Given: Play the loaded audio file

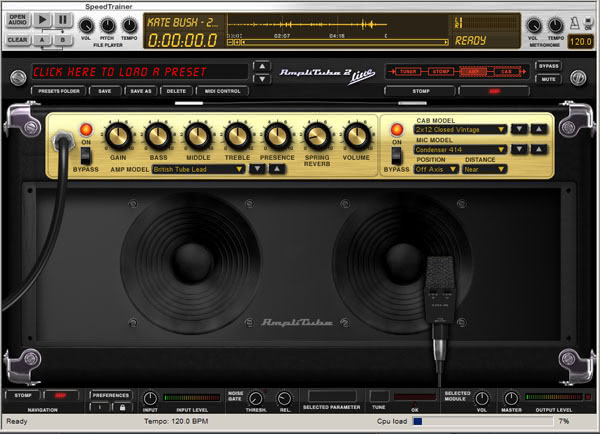Looking at the screenshot, I should pyautogui.click(x=42, y=20).
